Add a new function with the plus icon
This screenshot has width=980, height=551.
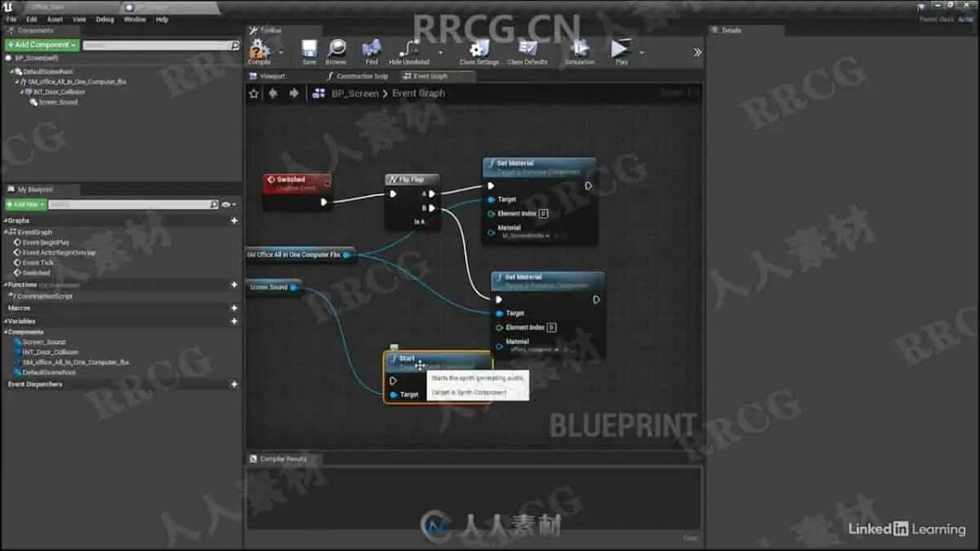[x=234, y=285]
